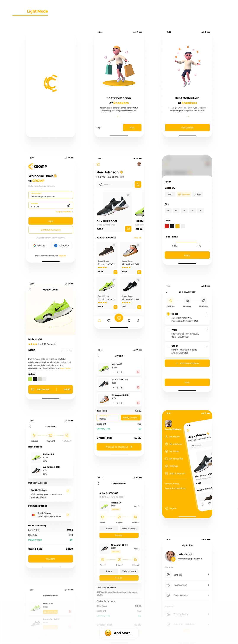Image resolution: width=238 pixels, height=644 pixels.
Task: Select the Home address radio button
Action: point(168,314)
